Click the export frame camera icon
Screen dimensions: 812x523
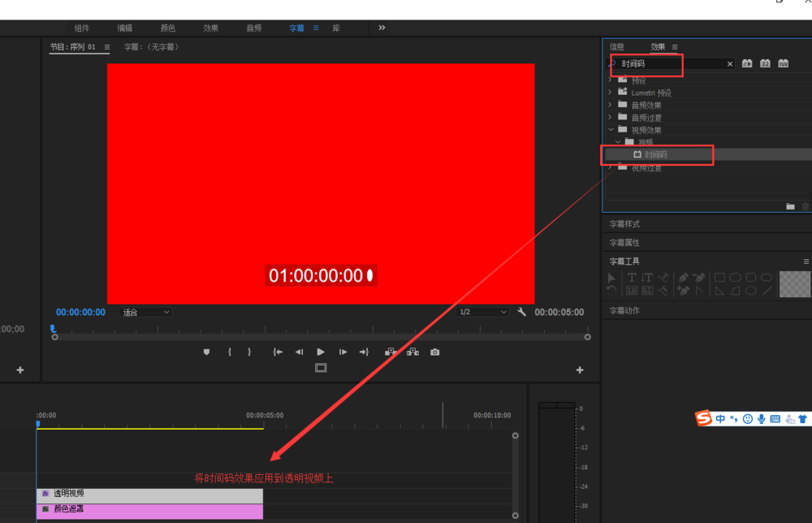(434, 352)
